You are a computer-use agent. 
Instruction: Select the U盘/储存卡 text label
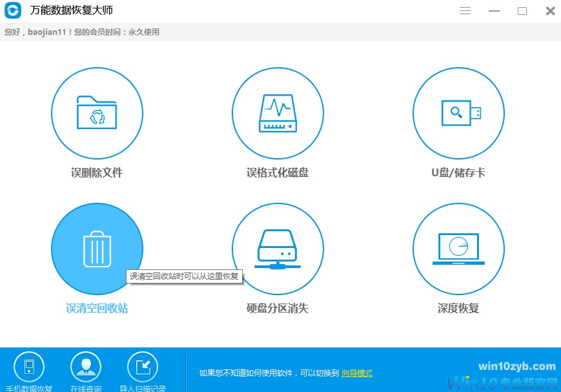[458, 173]
